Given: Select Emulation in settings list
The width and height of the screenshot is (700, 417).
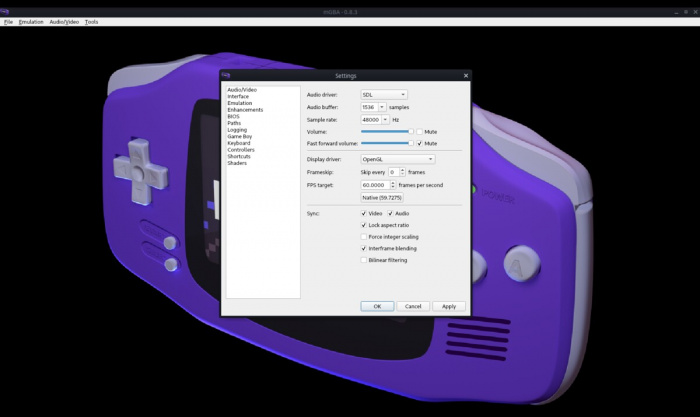Looking at the screenshot, I should tap(239, 103).
